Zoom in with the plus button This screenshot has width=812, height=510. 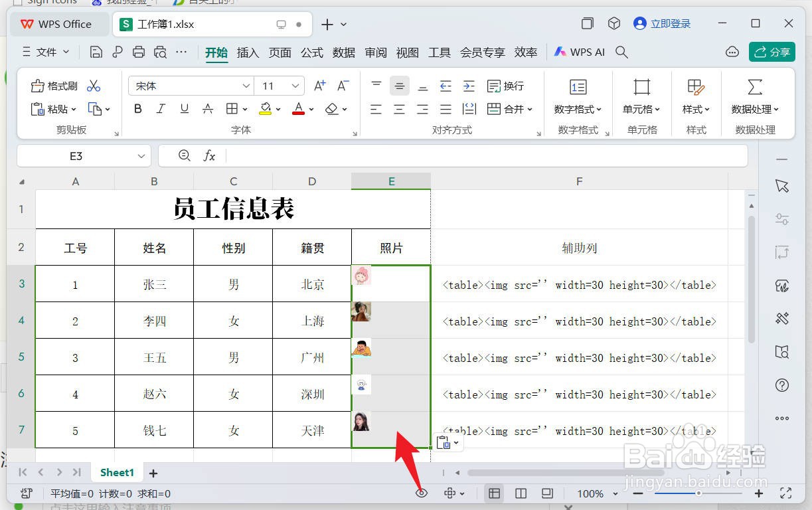click(759, 493)
